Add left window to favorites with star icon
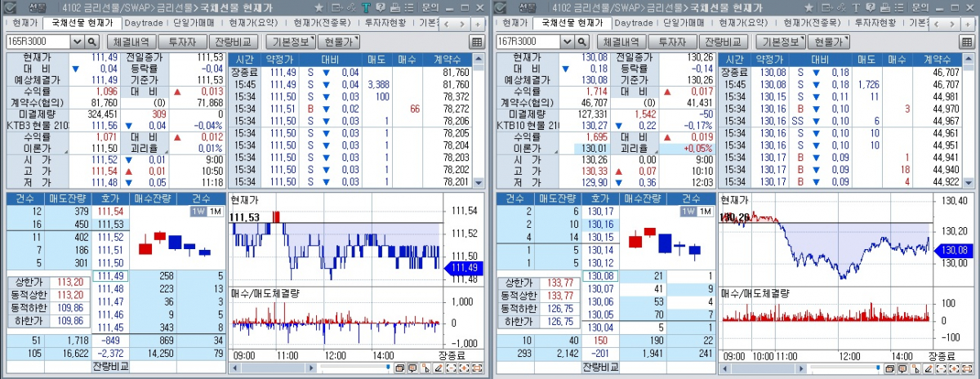This screenshot has width=980, height=379. point(318,7)
